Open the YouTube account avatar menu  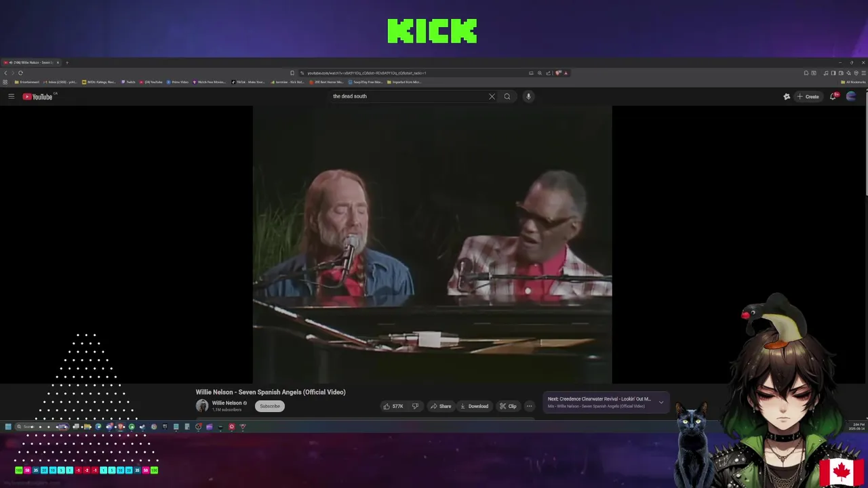851,96
